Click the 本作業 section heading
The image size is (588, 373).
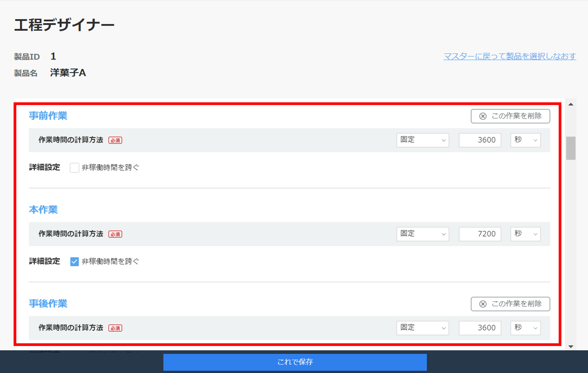(43, 210)
